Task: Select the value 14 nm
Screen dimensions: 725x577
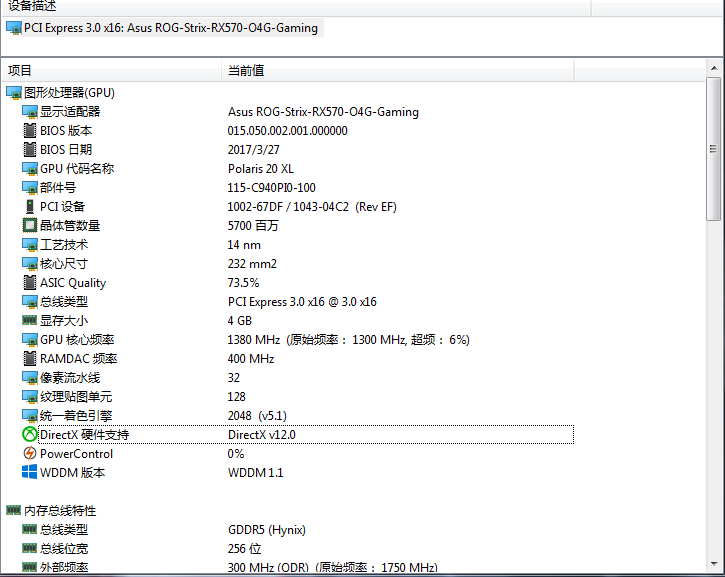Action: [244, 245]
